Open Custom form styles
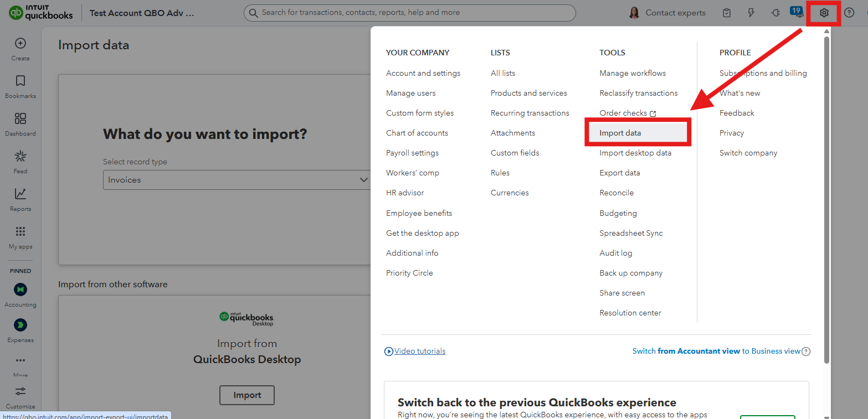The width and height of the screenshot is (868, 419). (x=420, y=113)
